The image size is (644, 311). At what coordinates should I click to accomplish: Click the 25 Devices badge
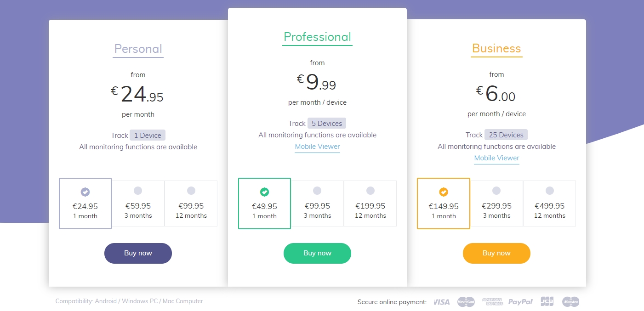[x=506, y=135]
